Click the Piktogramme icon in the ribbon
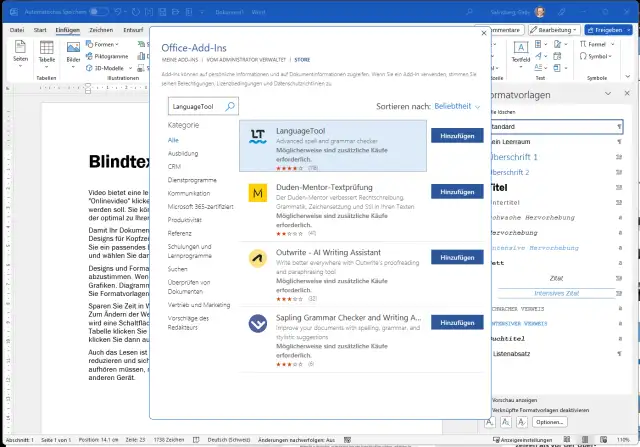Screen dimensions: 640x447 (91, 56)
